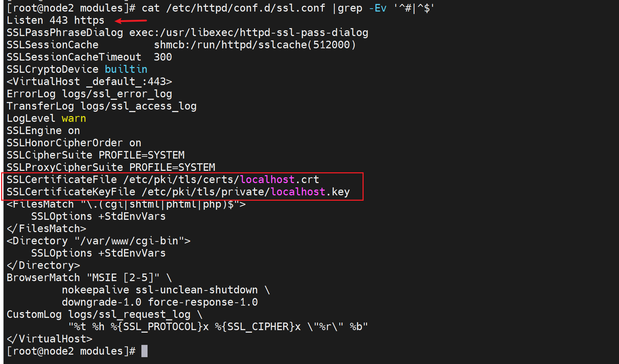The width and height of the screenshot is (619, 364).
Task: Click the SSLCertificateFile localhost.crt path
Action: [x=221, y=179]
